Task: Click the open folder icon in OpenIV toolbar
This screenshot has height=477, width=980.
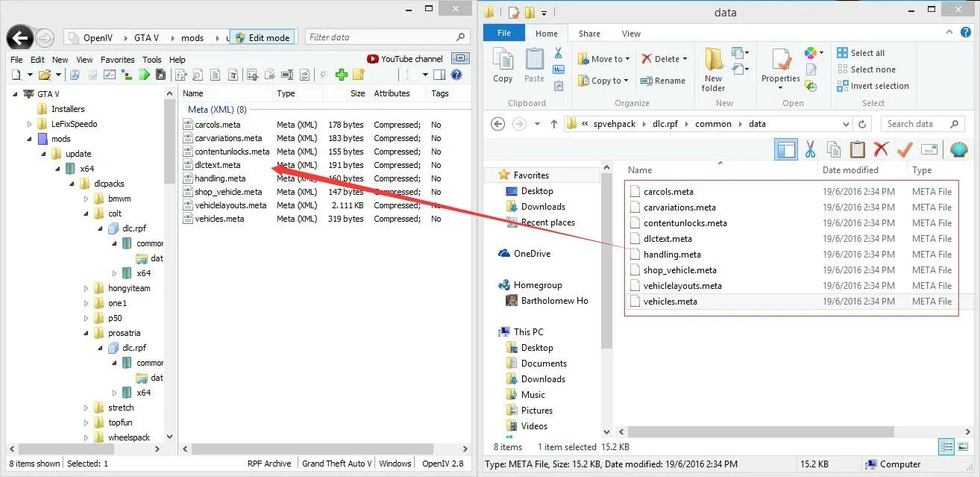Action: click(x=44, y=75)
